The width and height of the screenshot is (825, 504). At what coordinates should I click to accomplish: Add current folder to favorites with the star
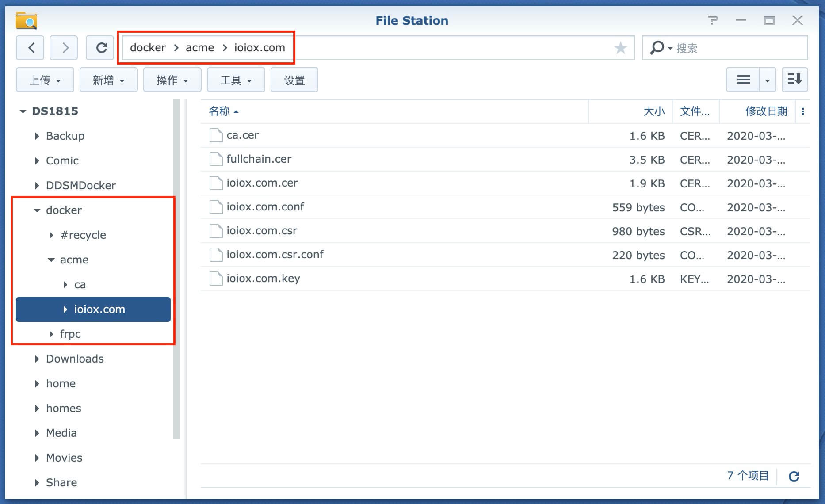[x=620, y=48]
